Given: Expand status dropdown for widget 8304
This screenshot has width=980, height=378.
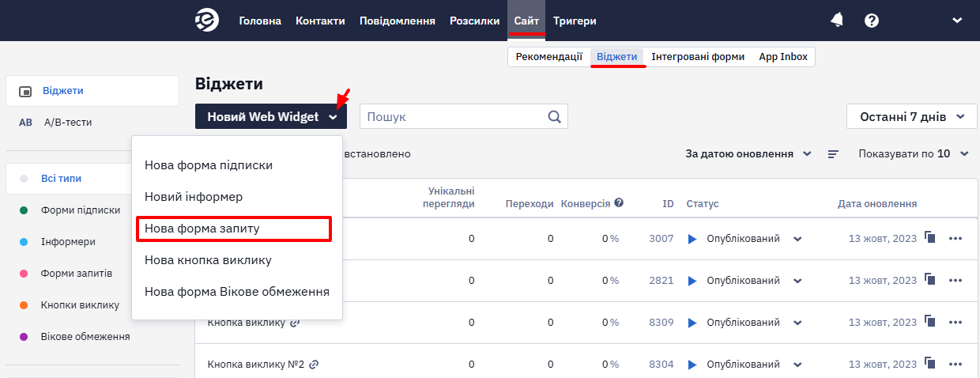Looking at the screenshot, I should pos(797,365).
